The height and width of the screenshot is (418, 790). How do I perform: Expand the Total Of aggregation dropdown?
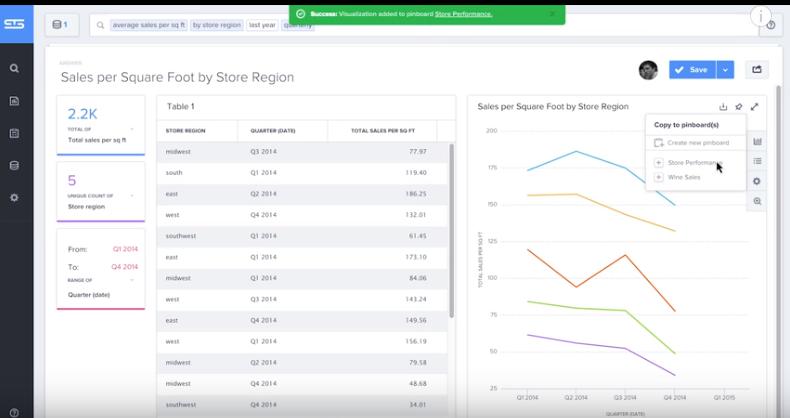[131, 129]
